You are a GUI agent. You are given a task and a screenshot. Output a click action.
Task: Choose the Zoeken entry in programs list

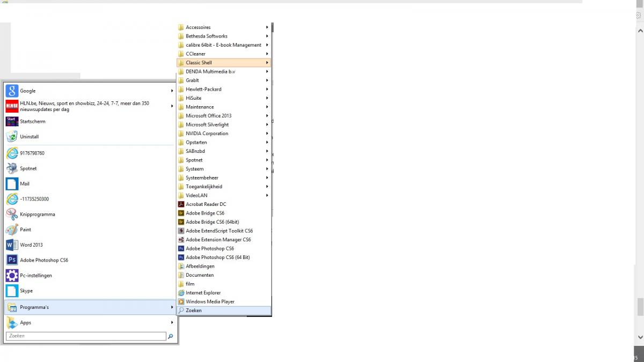coord(224,311)
